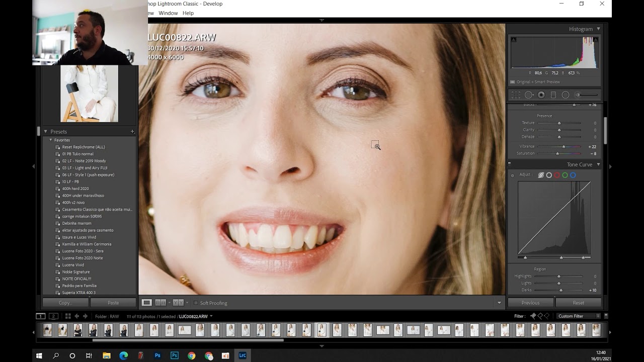644x362 pixels.
Task: Select before/after Y|Y view icon
Action: coord(178,303)
